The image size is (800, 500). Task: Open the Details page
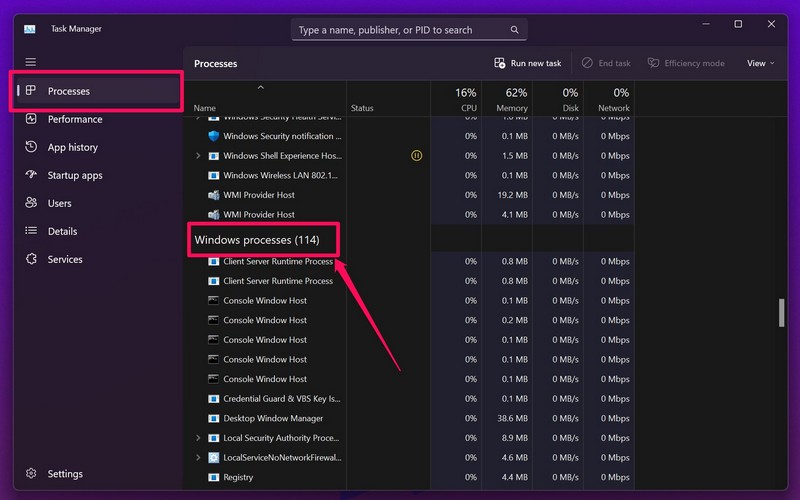[62, 231]
